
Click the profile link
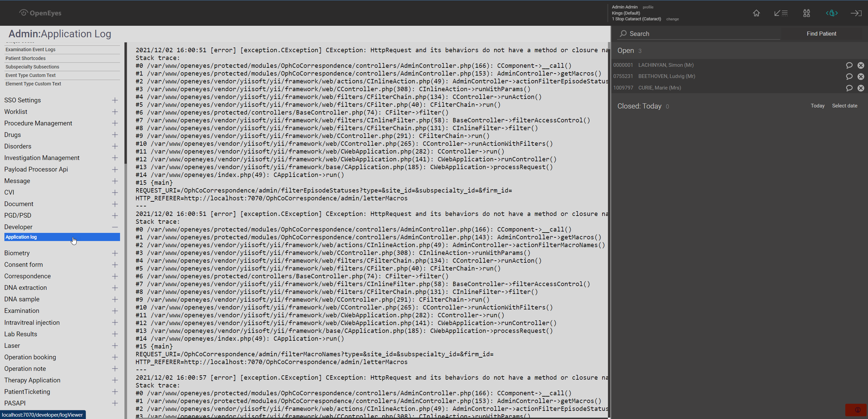tap(648, 7)
